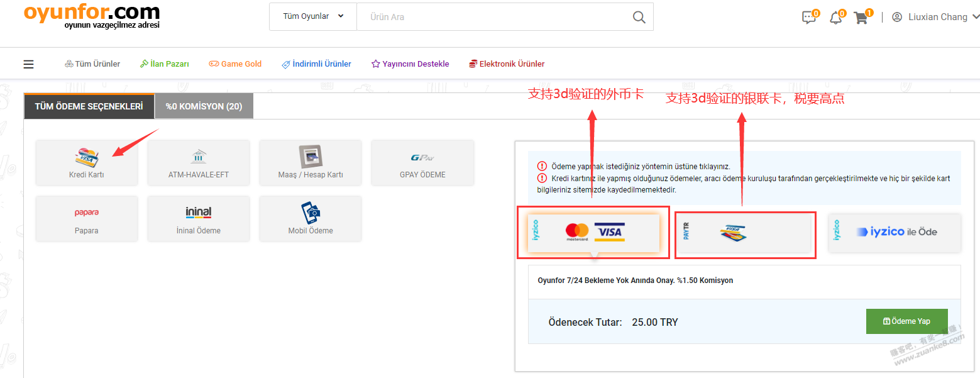Choose Mobil Ödeme option
Viewport: 980px width, 378px height.
pyautogui.click(x=311, y=218)
